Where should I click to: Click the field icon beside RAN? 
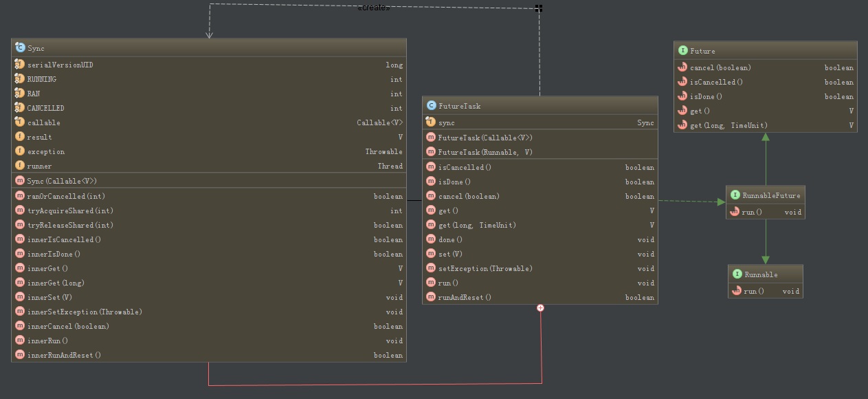coord(19,94)
